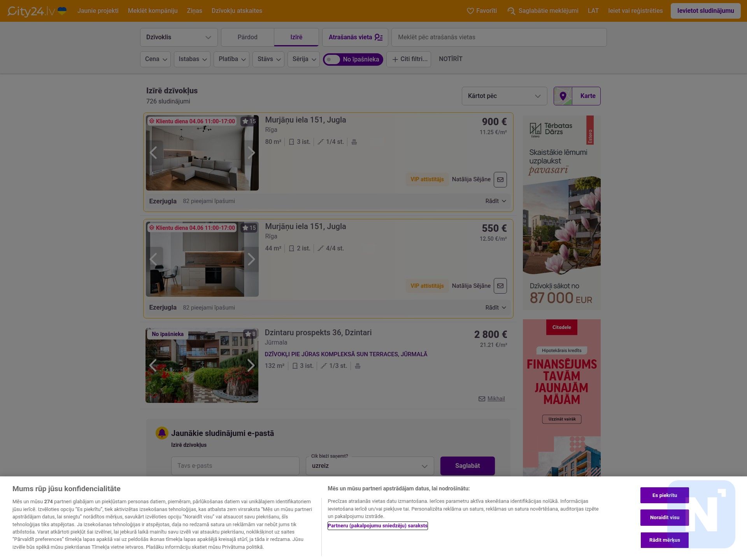This screenshot has width=747, height=560.
Task: Open the Platība filter dropdown
Action: click(x=231, y=59)
